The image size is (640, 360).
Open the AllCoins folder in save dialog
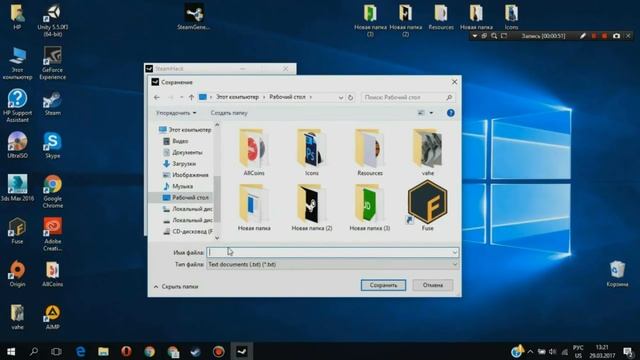pyautogui.click(x=253, y=152)
